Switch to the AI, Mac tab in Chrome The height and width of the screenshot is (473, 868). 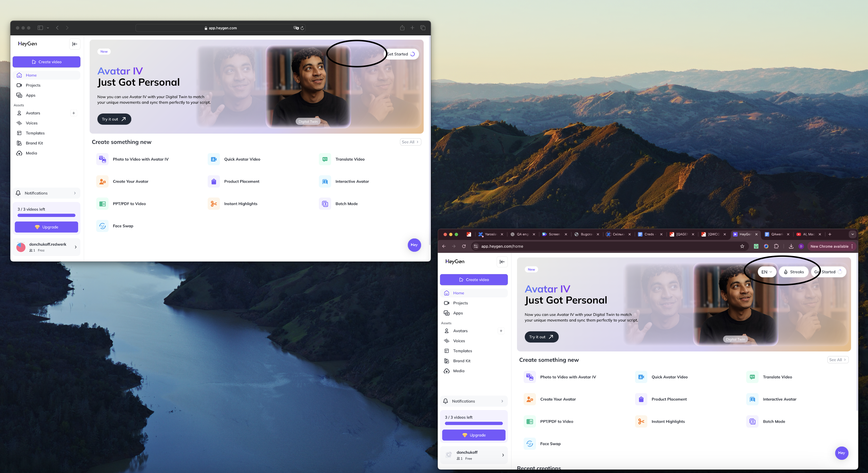(x=809, y=234)
